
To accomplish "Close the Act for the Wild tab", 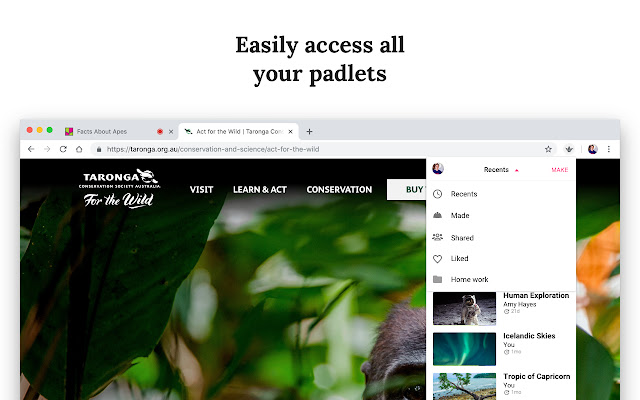I will tap(290, 131).
